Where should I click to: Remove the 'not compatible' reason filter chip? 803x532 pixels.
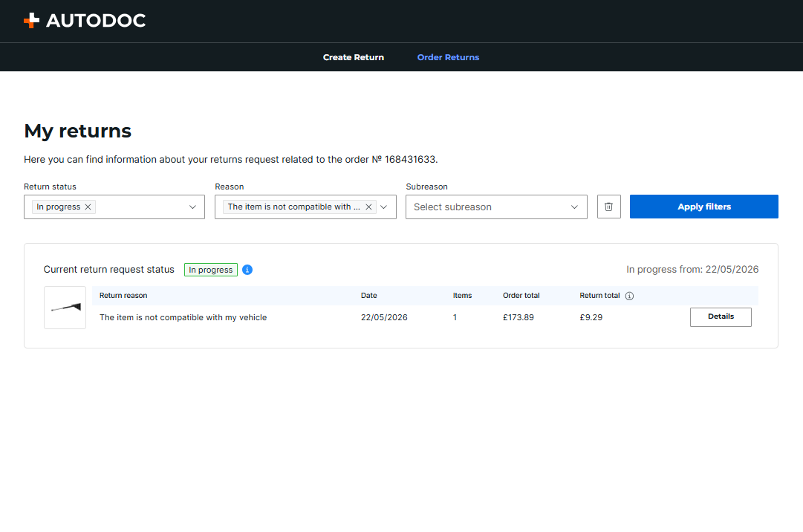click(368, 207)
